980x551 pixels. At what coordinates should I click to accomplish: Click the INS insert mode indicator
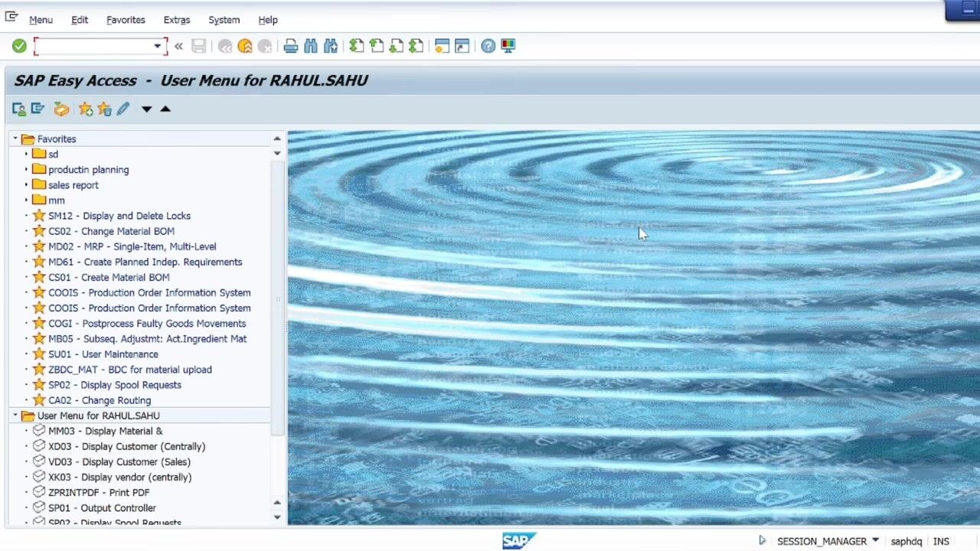click(x=941, y=541)
